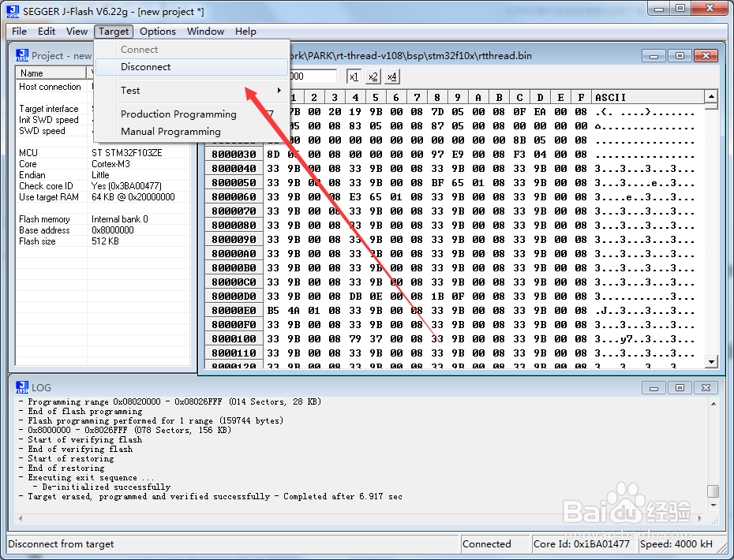Click the 'Target erased, programmed and verified' log line
Screen dimensions: 734x560
[211, 496]
